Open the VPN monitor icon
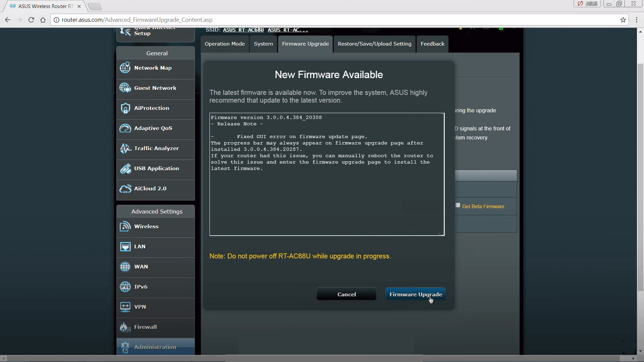This screenshot has width=644, height=362. click(x=125, y=307)
